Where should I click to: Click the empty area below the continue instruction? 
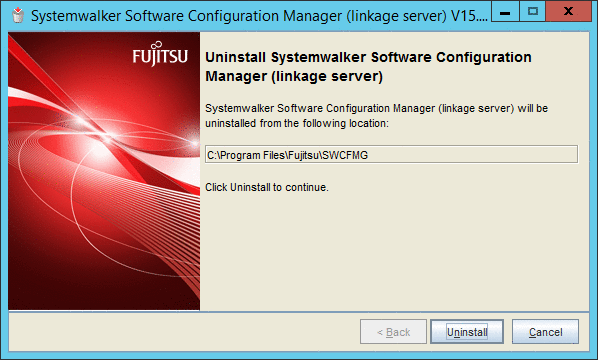click(393, 252)
